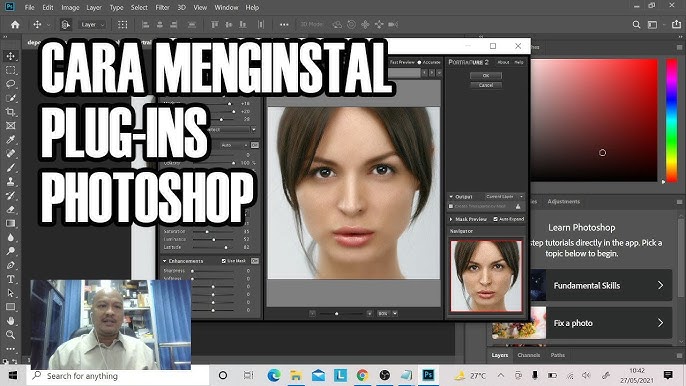Open the Image menu
686x386 pixels.
coord(70,7)
